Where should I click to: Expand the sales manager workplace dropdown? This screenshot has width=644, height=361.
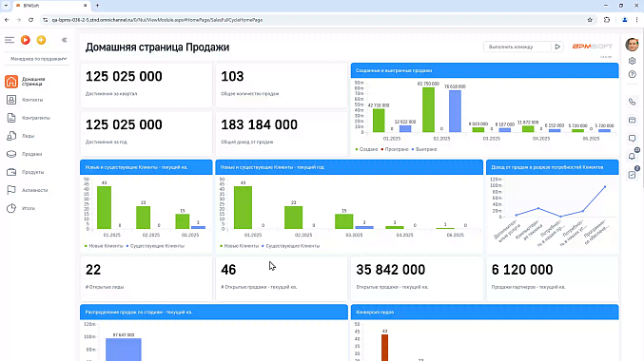[x=38, y=59]
